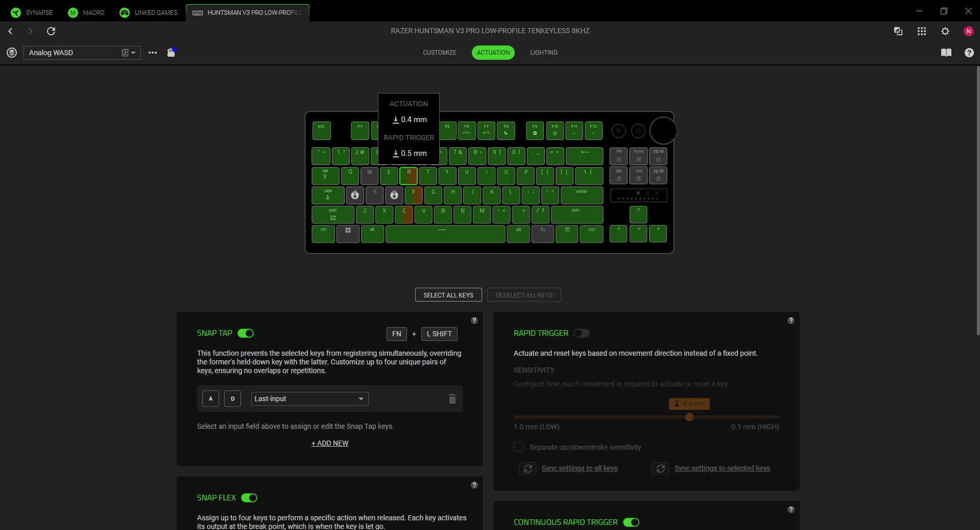Open the profile layers icon beside Analog WASD
The image size is (980, 530).
click(12, 53)
